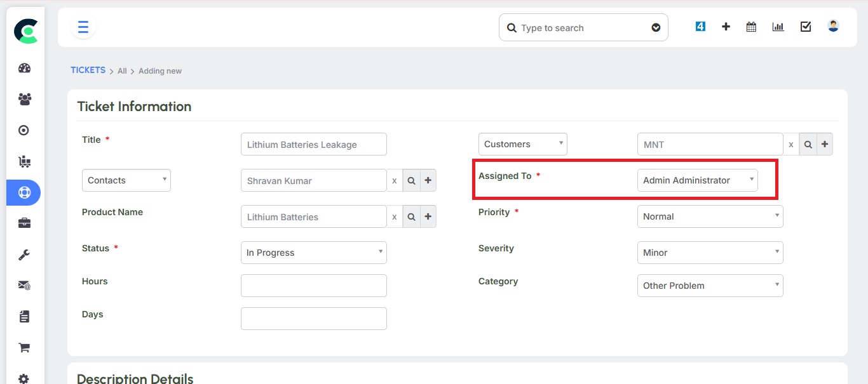The width and height of the screenshot is (868, 384).
Task: Click the hamburger menu toggle button
Action: point(83,27)
